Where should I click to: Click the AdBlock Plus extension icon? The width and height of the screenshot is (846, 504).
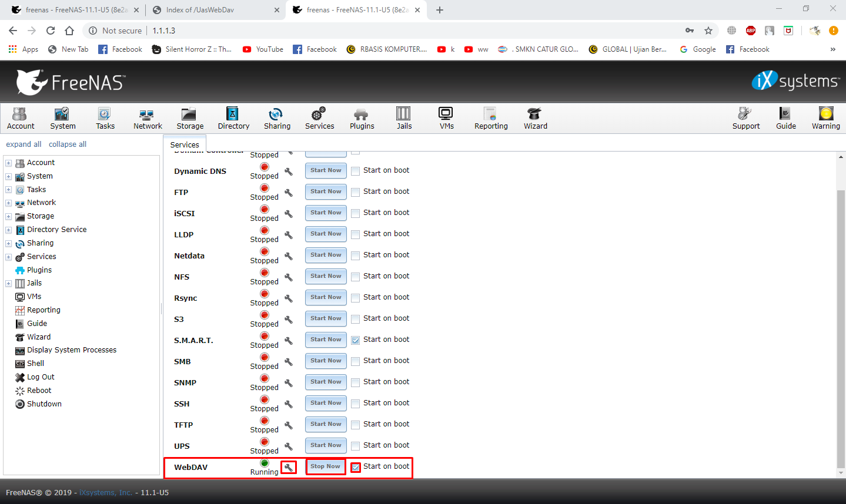[751, 31]
